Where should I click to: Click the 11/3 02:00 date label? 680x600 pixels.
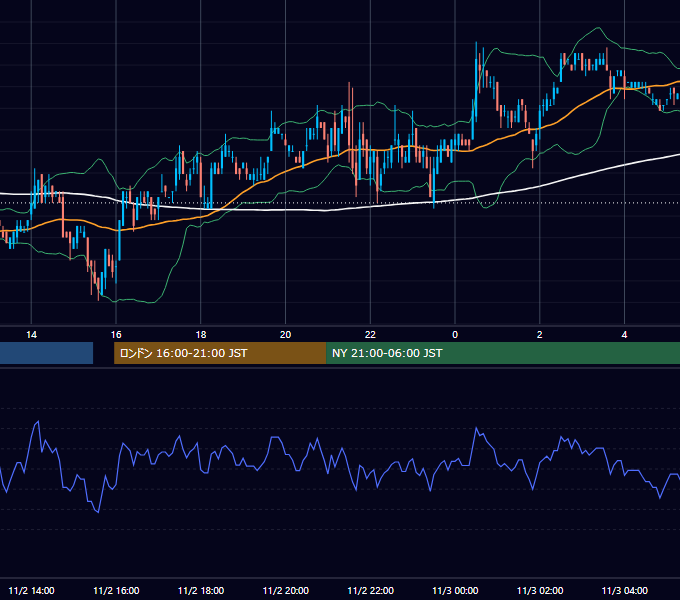click(x=540, y=590)
